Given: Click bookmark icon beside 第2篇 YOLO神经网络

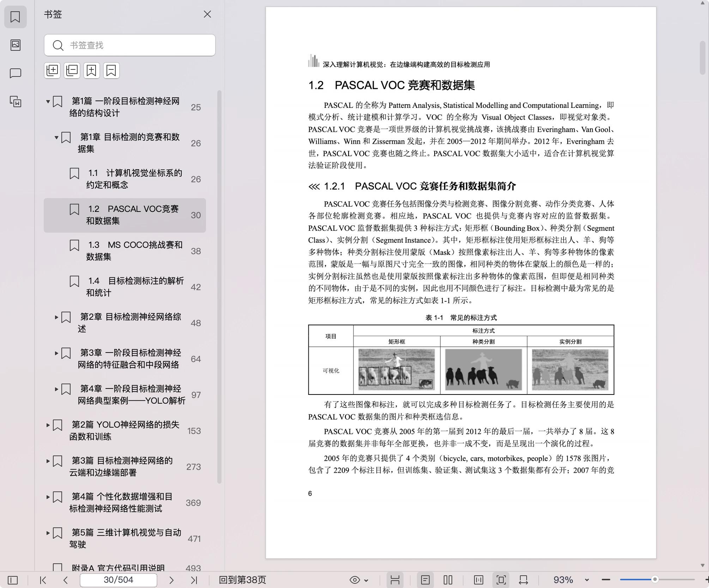Looking at the screenshot, I should 57,425.
